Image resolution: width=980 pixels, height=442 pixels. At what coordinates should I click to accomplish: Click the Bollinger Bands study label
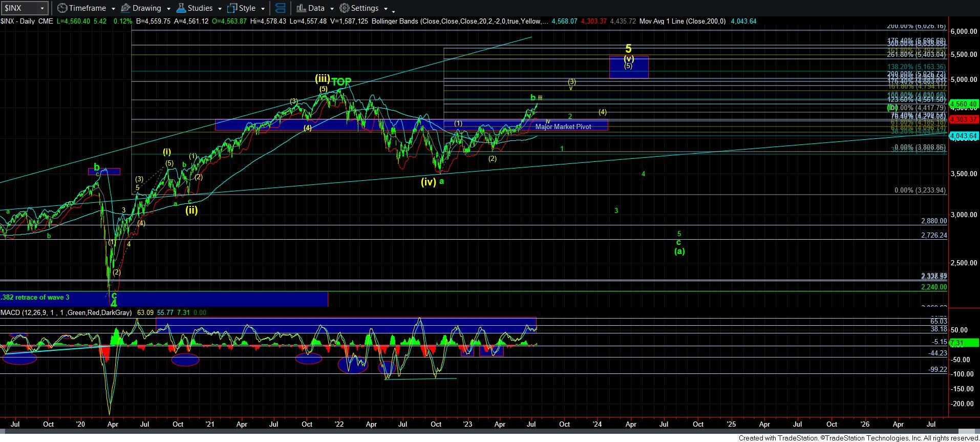460,21
